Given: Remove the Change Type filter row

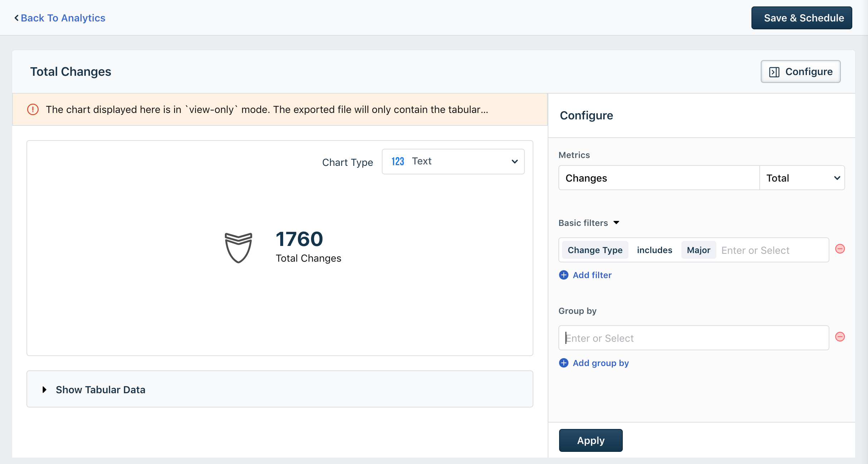Looking at the screenshot, I should click(x=840, y=249).
